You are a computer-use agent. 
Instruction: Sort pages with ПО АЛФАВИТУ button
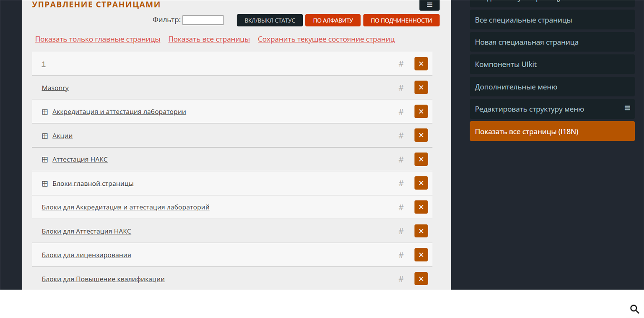click(333, 21)
